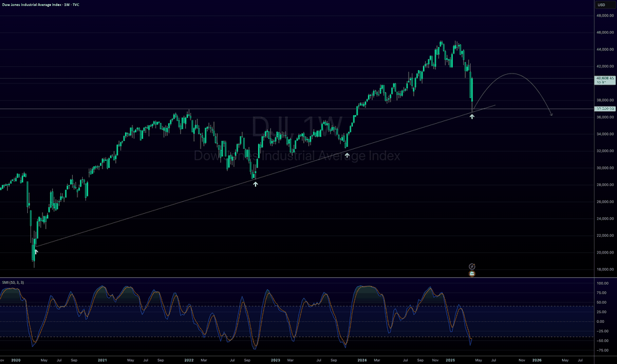Click the 20,000.00 price scale label
The height and width of the screenshot is (364, 617).
point(605,253)
